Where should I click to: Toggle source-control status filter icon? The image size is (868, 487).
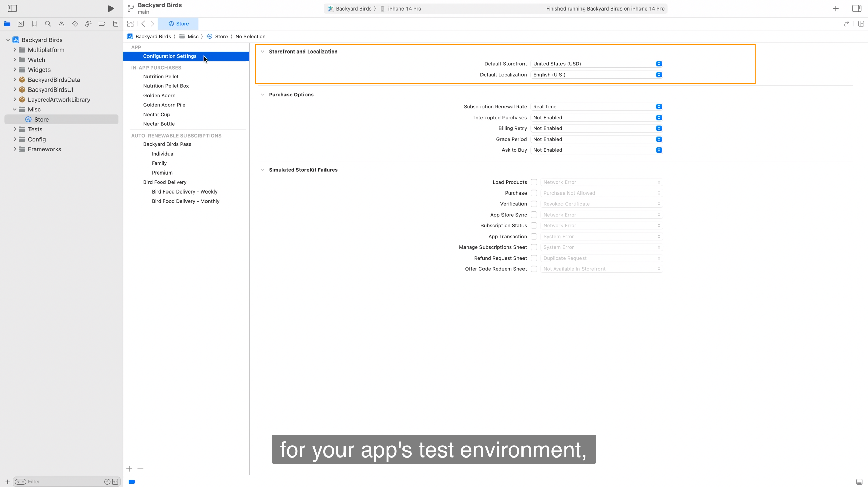pyautogui.click(x=115, y=482)
